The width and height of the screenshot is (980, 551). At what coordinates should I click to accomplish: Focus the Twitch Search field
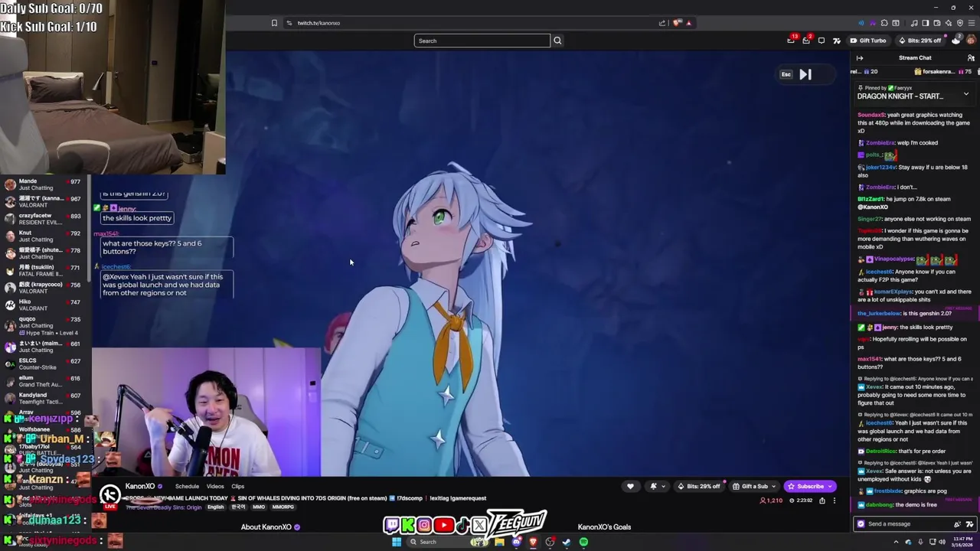(482, 41)
